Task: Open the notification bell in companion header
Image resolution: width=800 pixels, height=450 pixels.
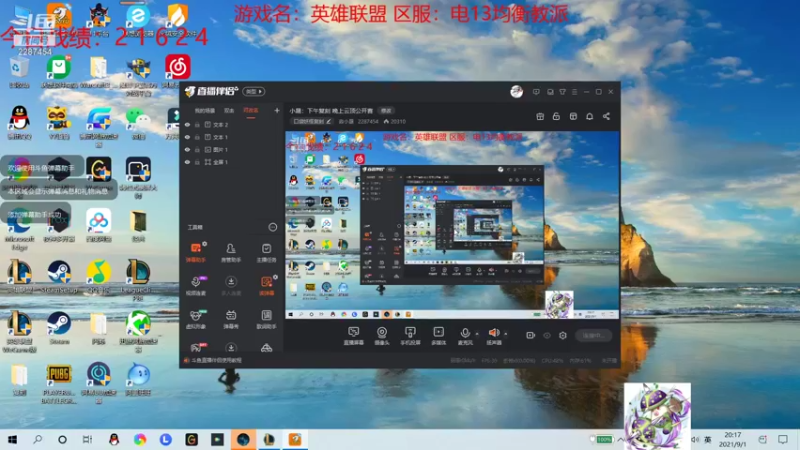Action: click(x=589, y=116)
